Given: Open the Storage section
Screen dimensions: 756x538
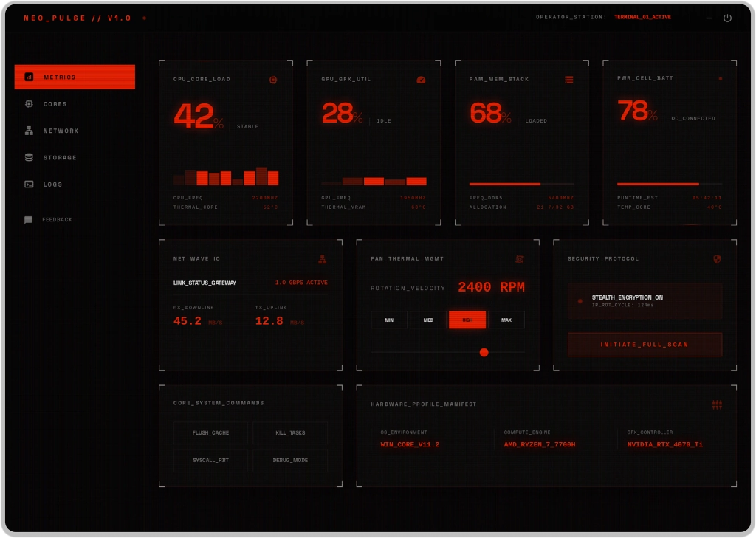Looking at the screenshot, I should pyautogui.click(x=75, y=158).
